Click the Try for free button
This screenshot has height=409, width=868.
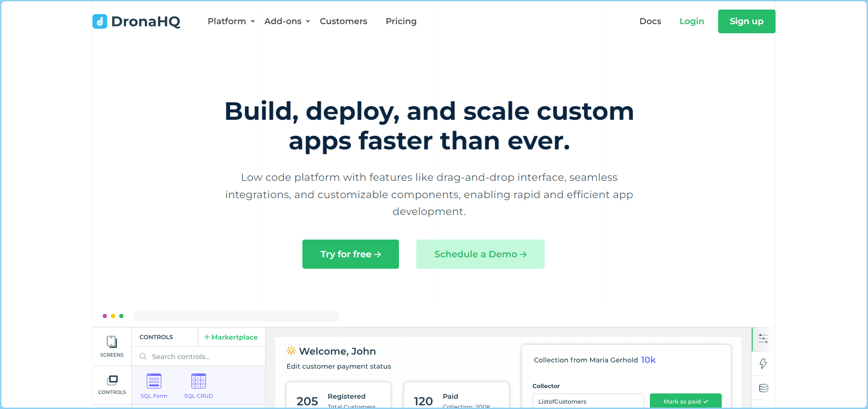(x=350, y=254)
